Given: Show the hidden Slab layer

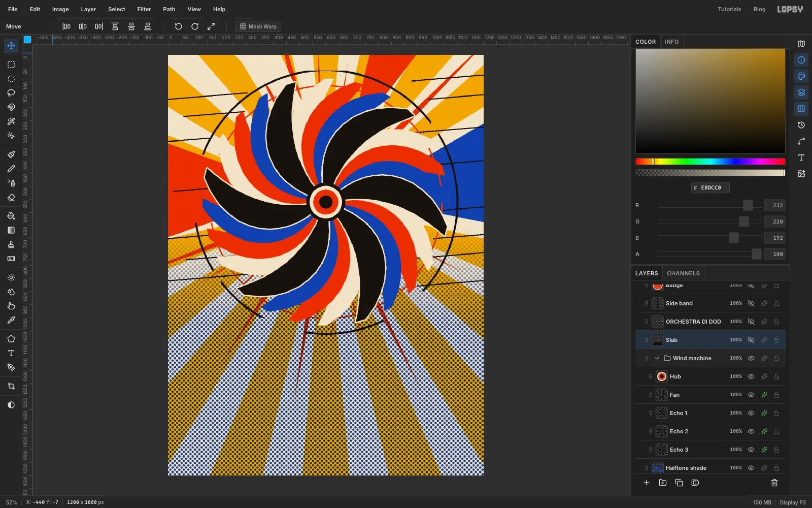Looking at the screenshot, I should [x=751, y=340].
